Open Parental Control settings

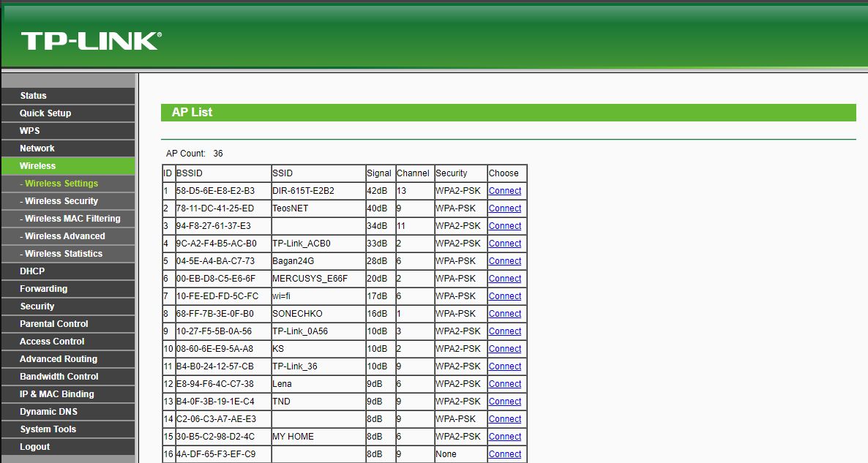coord(67,324)
